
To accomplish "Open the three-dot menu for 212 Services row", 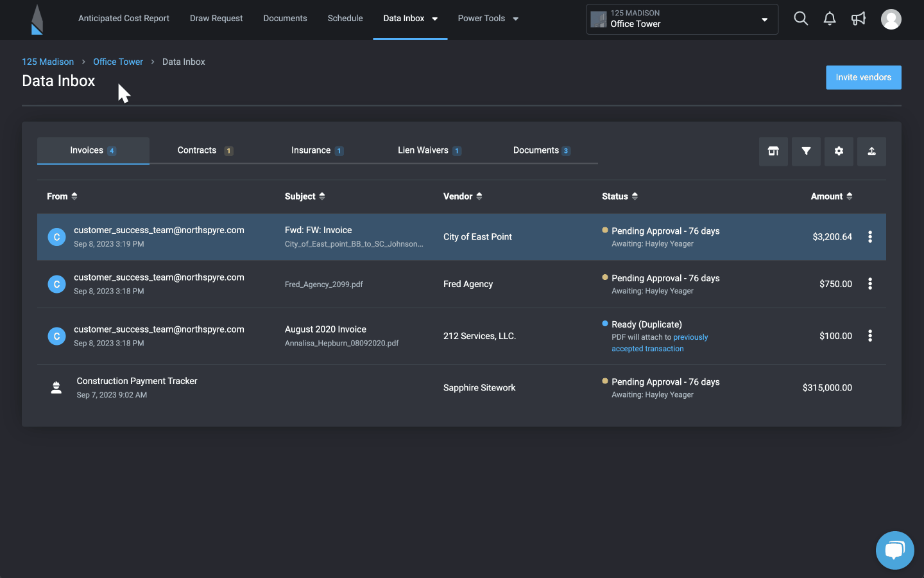I will pos(870,336).
